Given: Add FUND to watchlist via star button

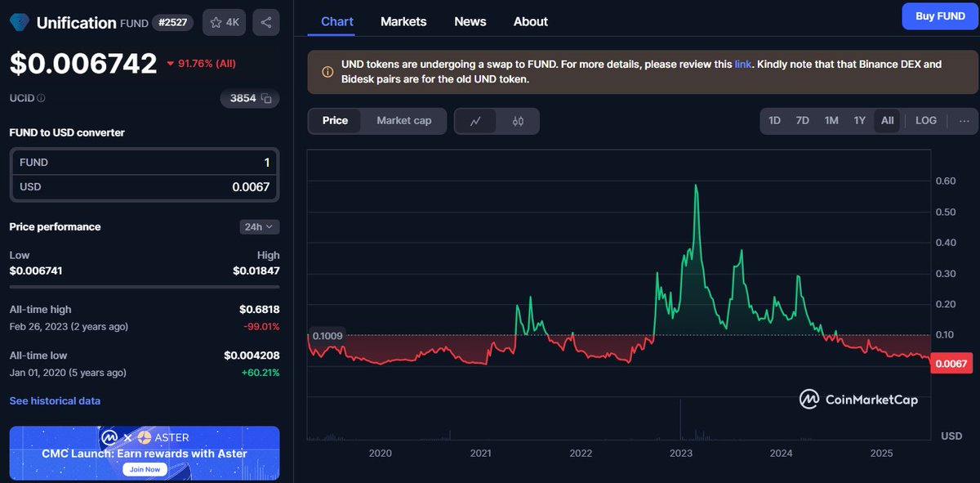Looking at the screenshot, I should (x=224, y=23).
